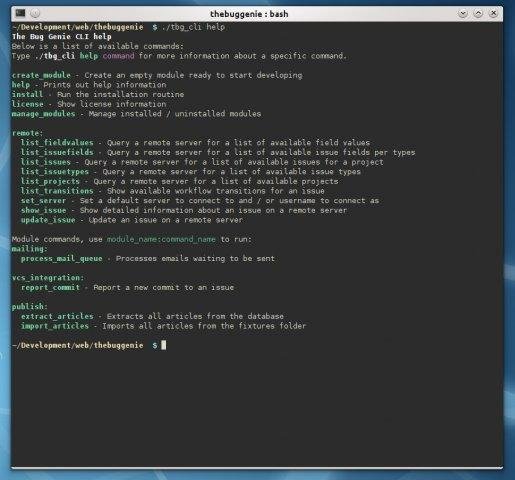Screen dimensions: 515x480
Task: Click the 'list_issuefields' command
Action: (57, 152)
